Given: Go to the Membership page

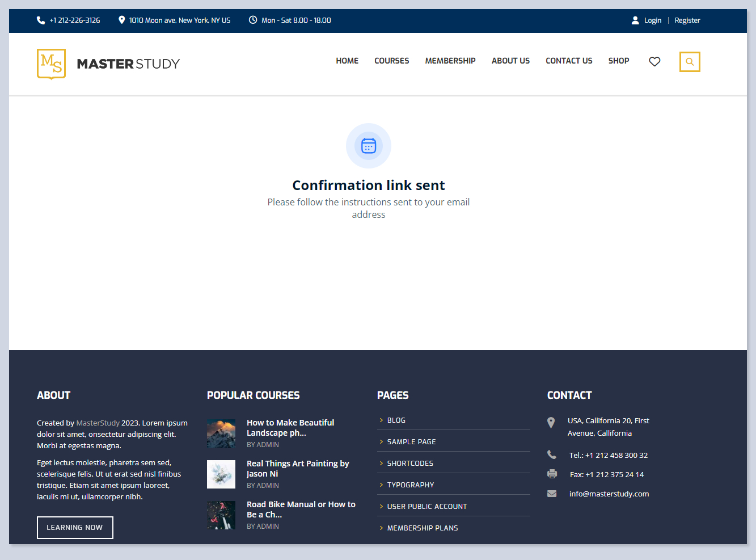Looking at the screenshot, I should coord(450,61).
